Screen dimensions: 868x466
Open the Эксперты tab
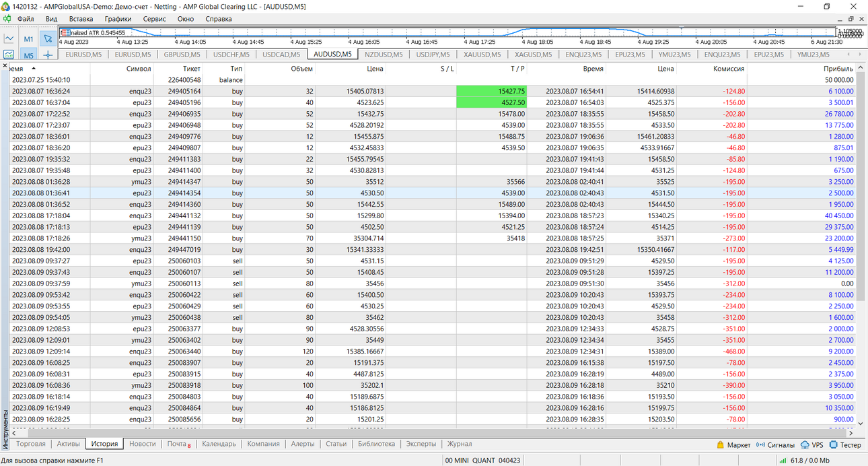coord(421,444)
